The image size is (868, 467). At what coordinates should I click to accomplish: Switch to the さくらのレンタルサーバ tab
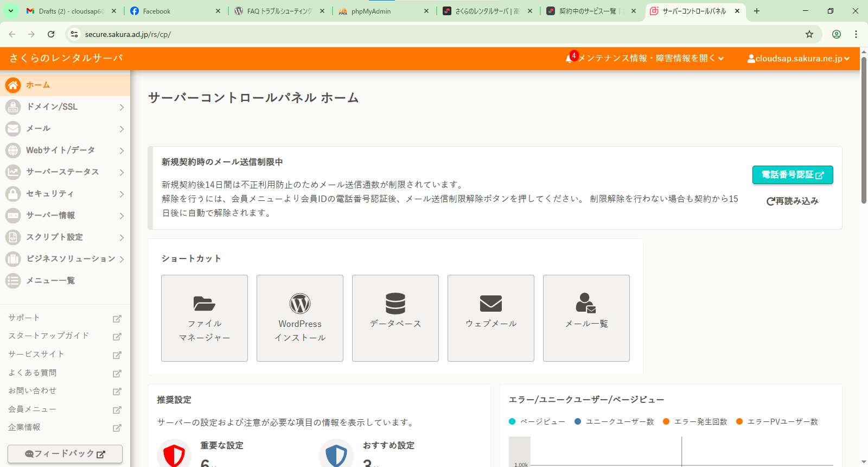point(488,11)
